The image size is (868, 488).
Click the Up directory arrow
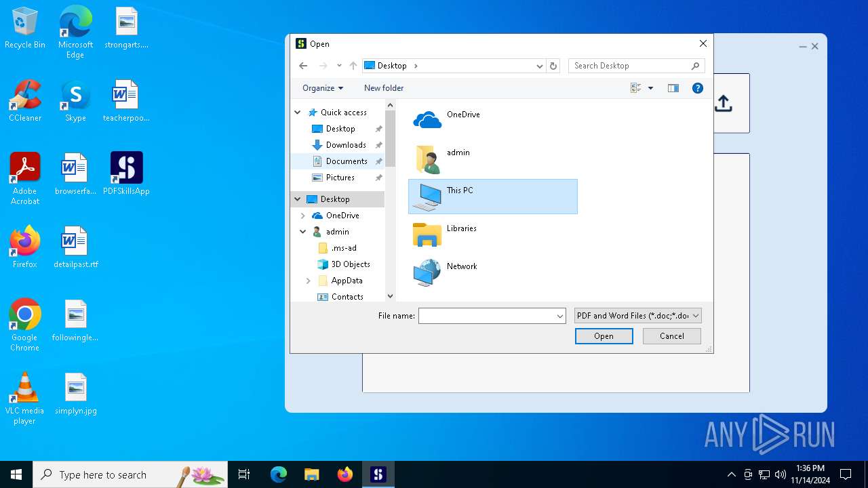point(353,66)
